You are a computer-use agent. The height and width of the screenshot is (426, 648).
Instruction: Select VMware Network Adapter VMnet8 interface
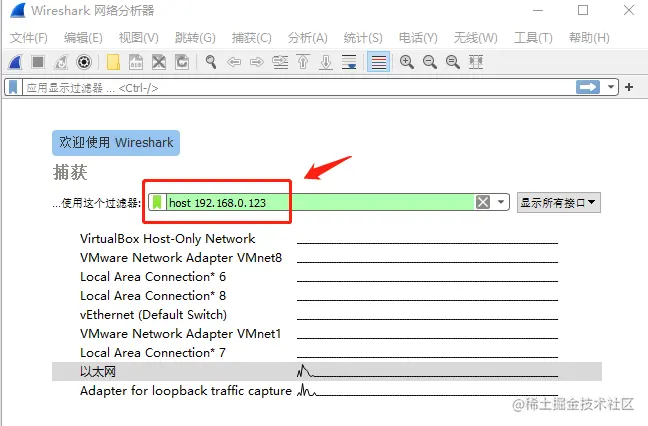point(181,258)
